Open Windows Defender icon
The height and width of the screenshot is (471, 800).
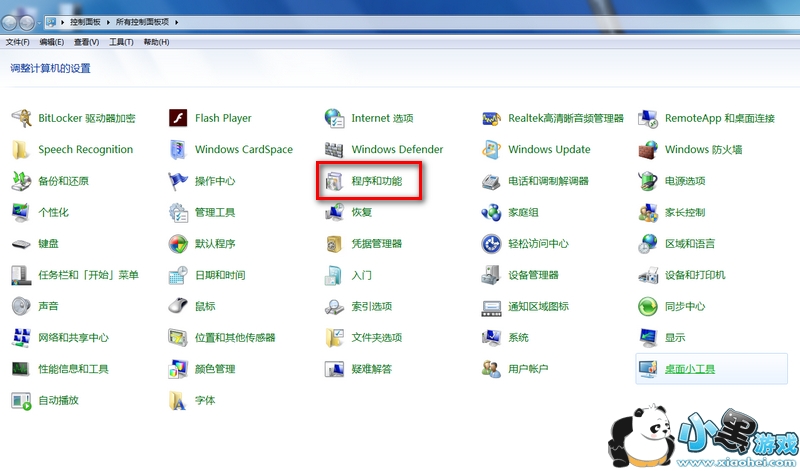(335, 150)
